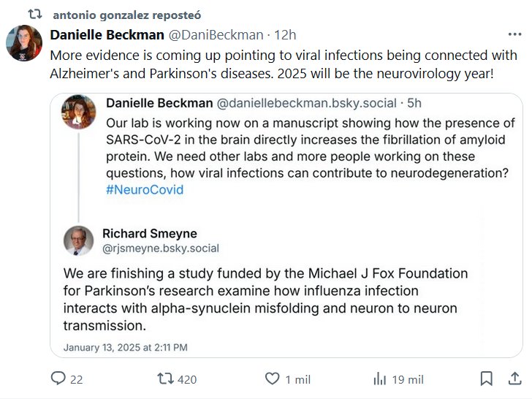Click the January 13, 2025 date stamp
The image size is (532, 399).
pyautogui.click(x=125, y=347)
